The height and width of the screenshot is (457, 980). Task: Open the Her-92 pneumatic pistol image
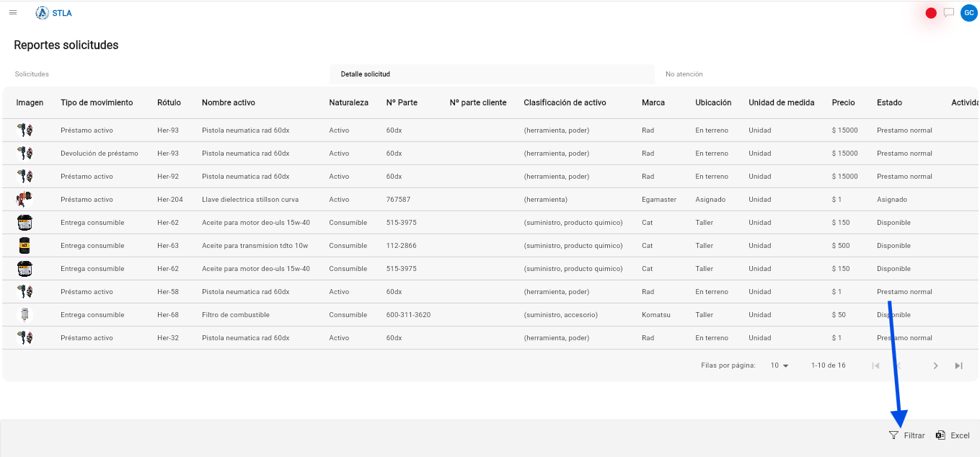tap(25, 176)
